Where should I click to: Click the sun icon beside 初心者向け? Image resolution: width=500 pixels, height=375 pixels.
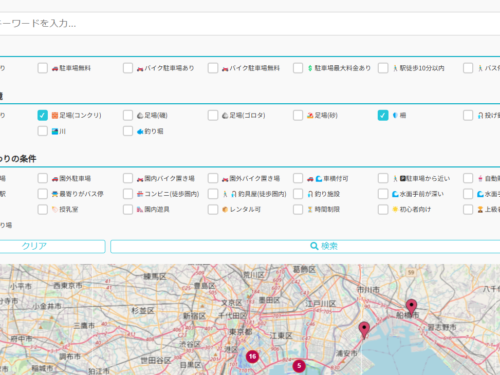pyautogui.click(x=395, y=210)
